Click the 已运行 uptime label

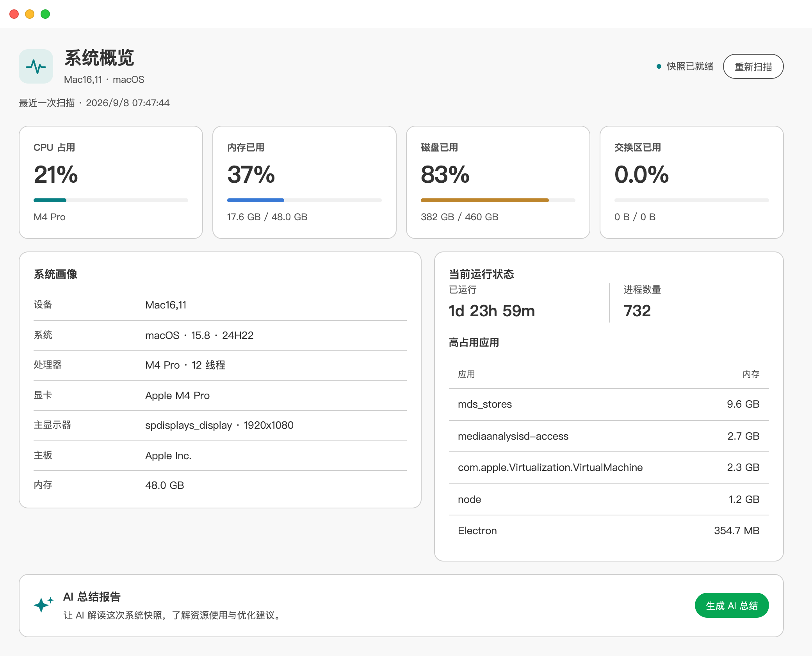click(463, 290)
